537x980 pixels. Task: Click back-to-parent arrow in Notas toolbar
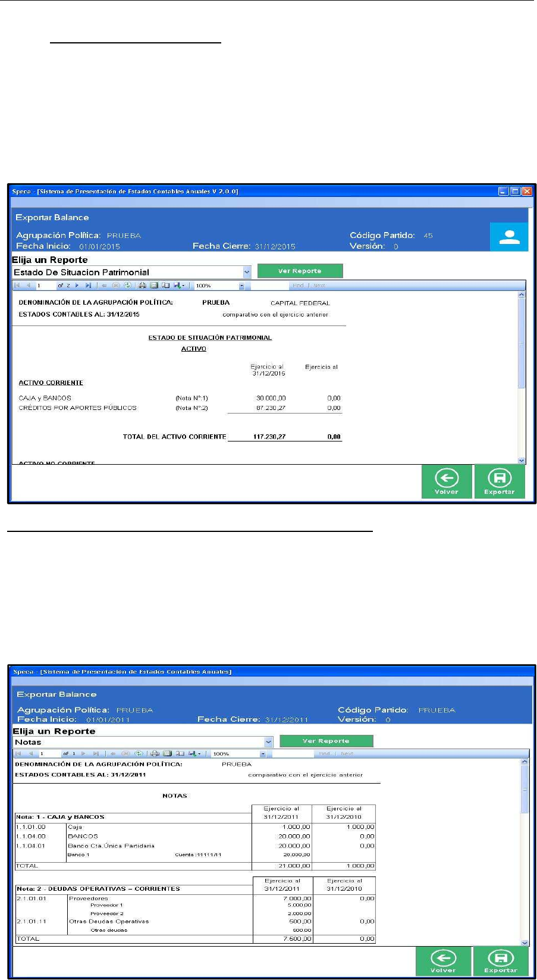pyautogui.click(x=112, y=753)
